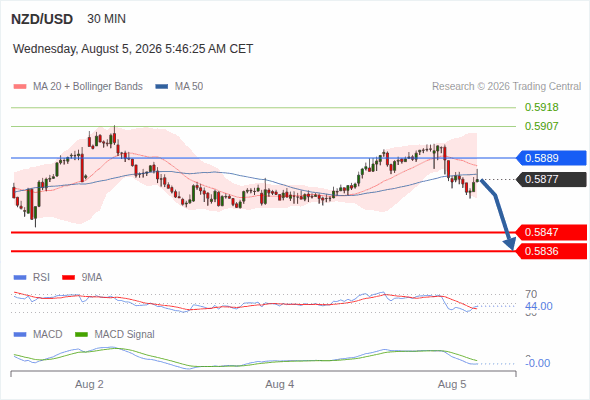This screenshot has height=400, width=590.
Task: Click the RSI 70 level label
Action: 531,294
